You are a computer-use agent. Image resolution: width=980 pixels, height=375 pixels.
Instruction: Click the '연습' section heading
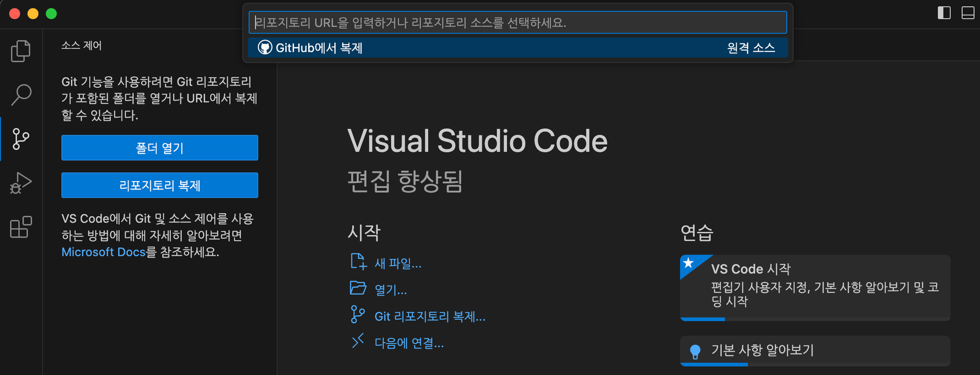point(697,233)
